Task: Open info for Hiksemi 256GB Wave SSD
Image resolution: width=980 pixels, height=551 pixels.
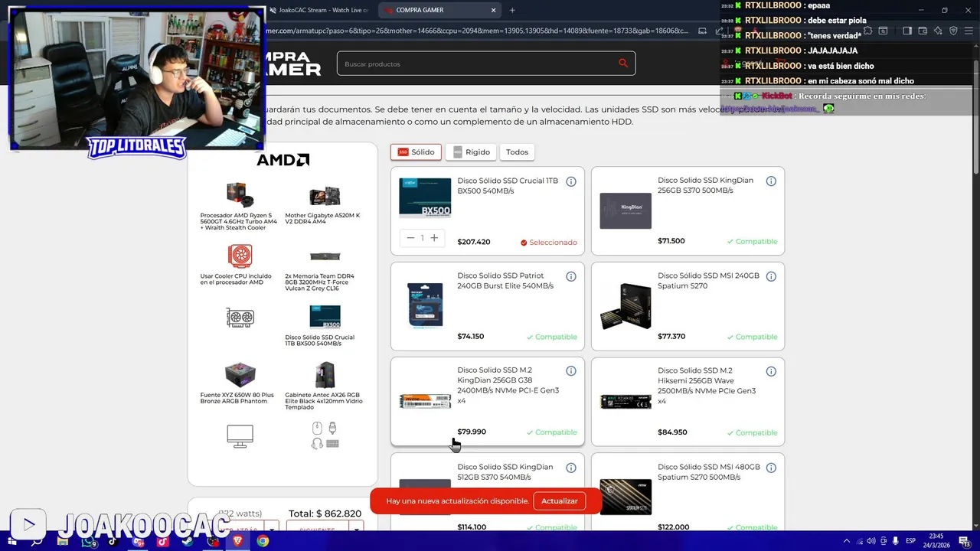Action: (771, 371)
